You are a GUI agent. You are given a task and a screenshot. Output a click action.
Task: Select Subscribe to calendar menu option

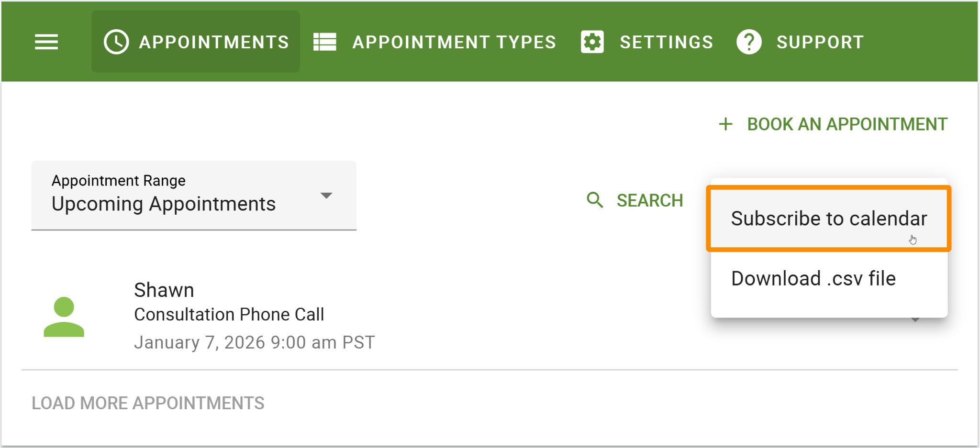click(828, 218)
